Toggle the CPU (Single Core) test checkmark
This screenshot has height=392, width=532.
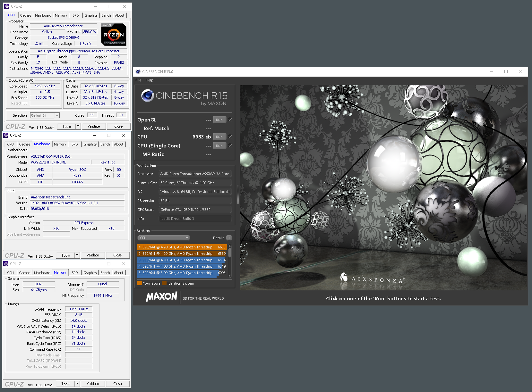tap(230, 146)
